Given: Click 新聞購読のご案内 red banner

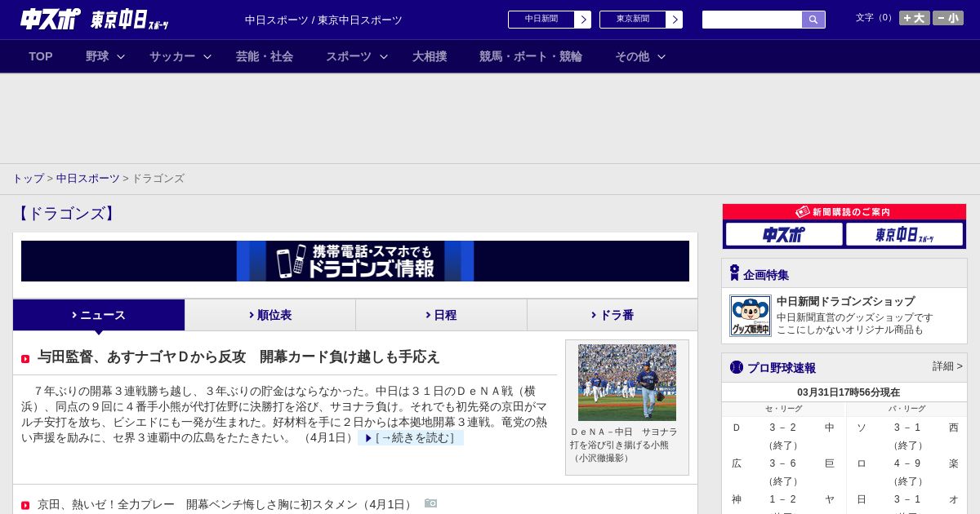Looking at the screenshot, I should point(844,212).
